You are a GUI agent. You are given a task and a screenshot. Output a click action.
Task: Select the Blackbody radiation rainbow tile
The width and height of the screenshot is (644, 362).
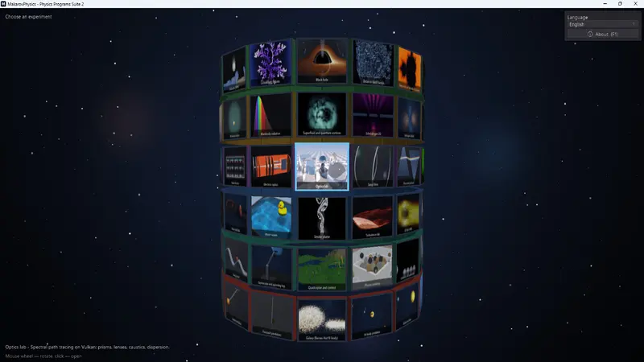pos(270,114)
